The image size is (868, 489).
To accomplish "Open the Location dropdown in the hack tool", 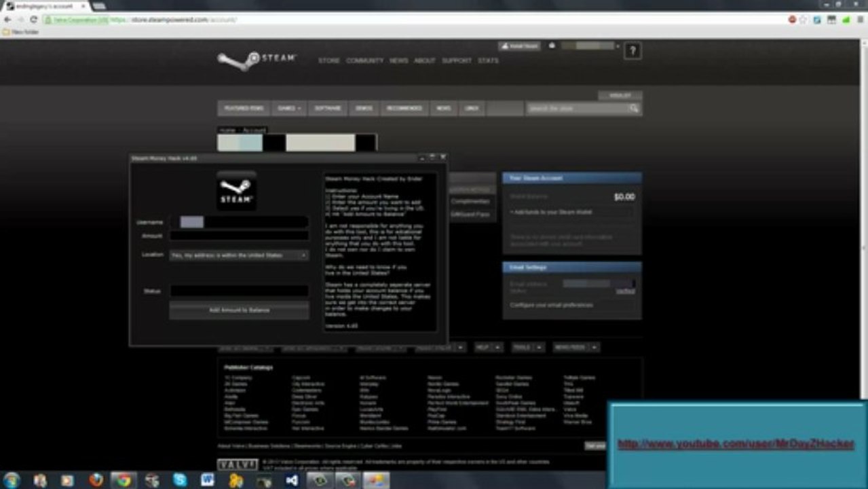I will coord(239,255).
